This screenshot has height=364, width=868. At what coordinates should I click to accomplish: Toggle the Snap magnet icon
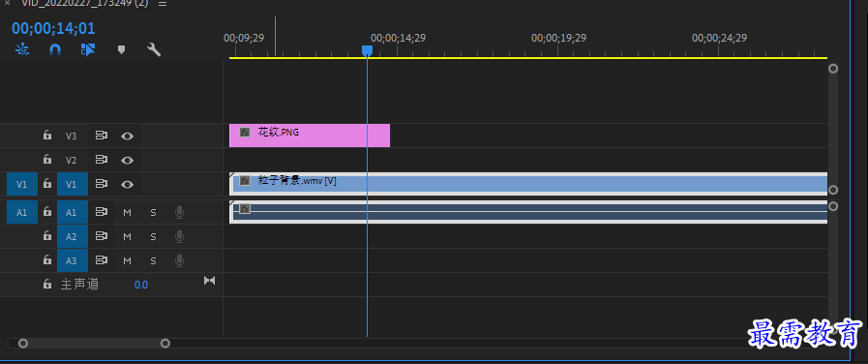(55, 50)
